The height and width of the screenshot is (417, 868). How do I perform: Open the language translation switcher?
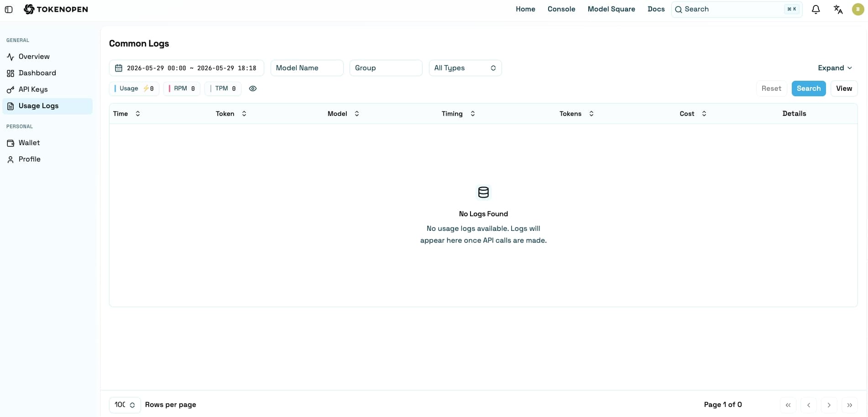coord(838,9)
